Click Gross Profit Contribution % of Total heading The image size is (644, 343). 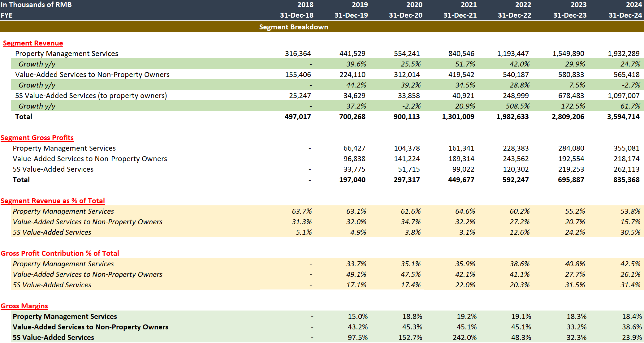pyautogui.click(x=60, y=254)
